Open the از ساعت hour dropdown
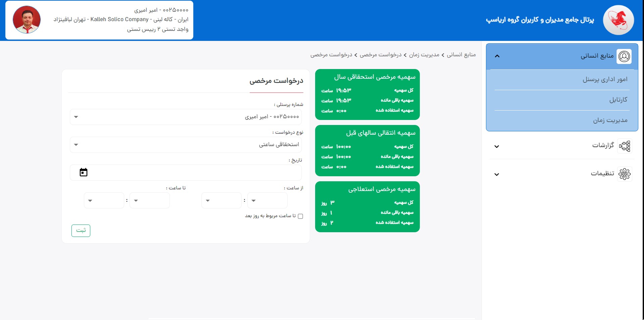The width and height of the screenshot is (644, 320). point(267,200)
